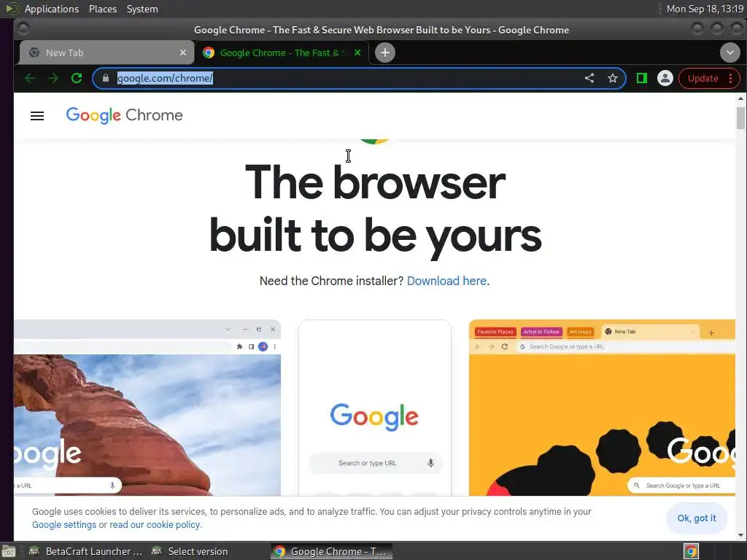
Task: Open the side panel icon
Action: coord(642,78)
